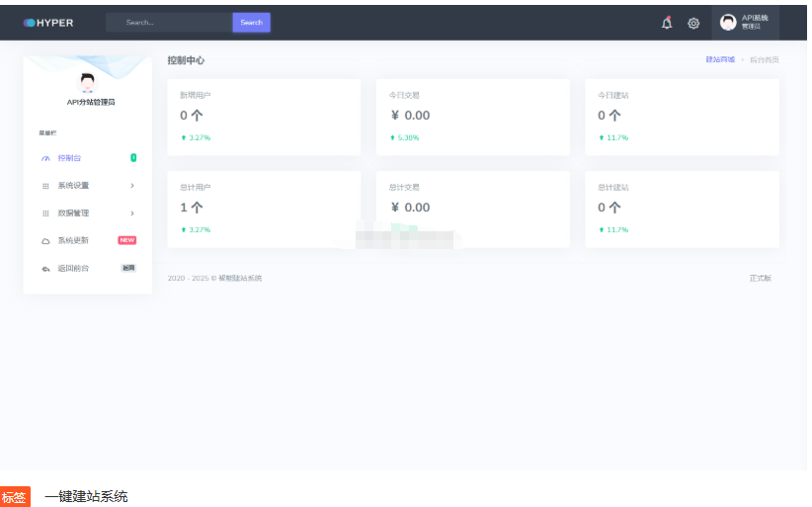Viewport: 812px width, 507px height.
Task: Click the 总计建站 card label
Action: (x=613, y=188)
